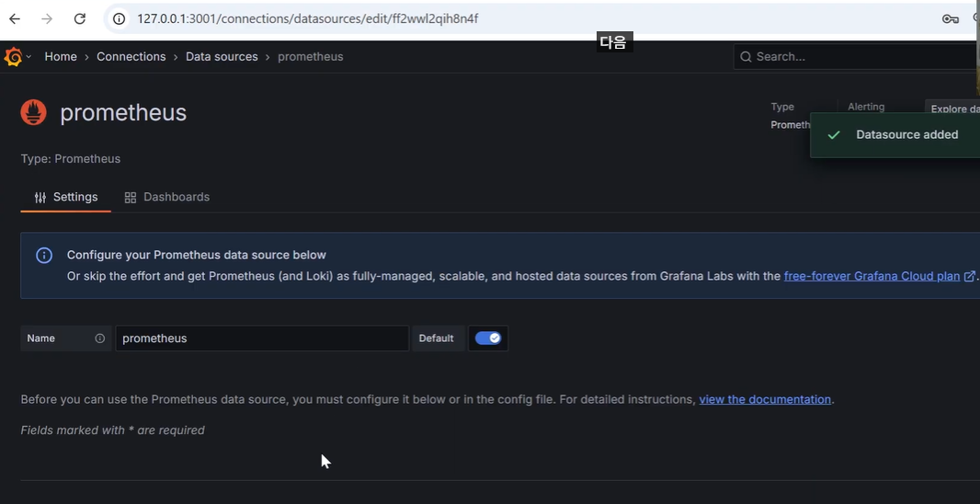Viewport: 980px width, 504px height.
Task: Open the free-forever Grafana Cloud plan link
Action: [872, 276]
